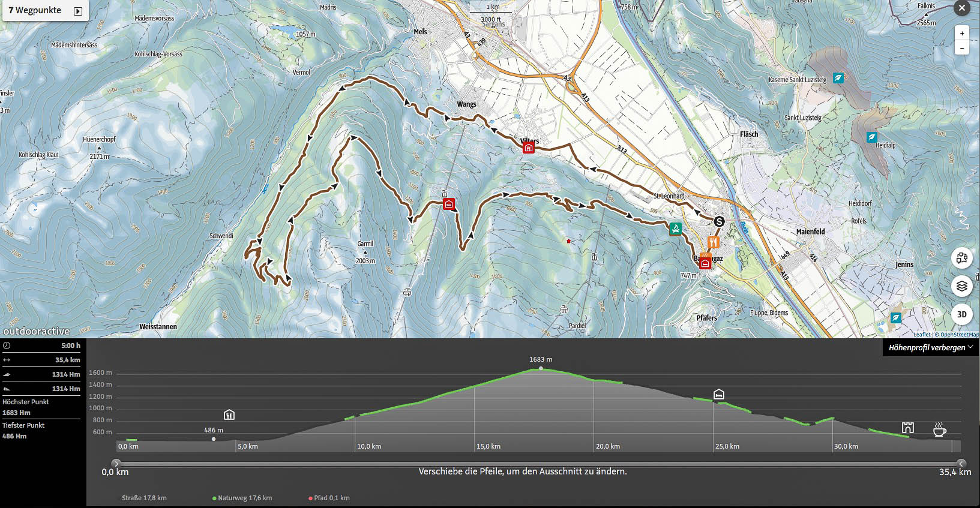Select the green campfire waypoint marker
This screenshot has height=508, width=980.
675,229
